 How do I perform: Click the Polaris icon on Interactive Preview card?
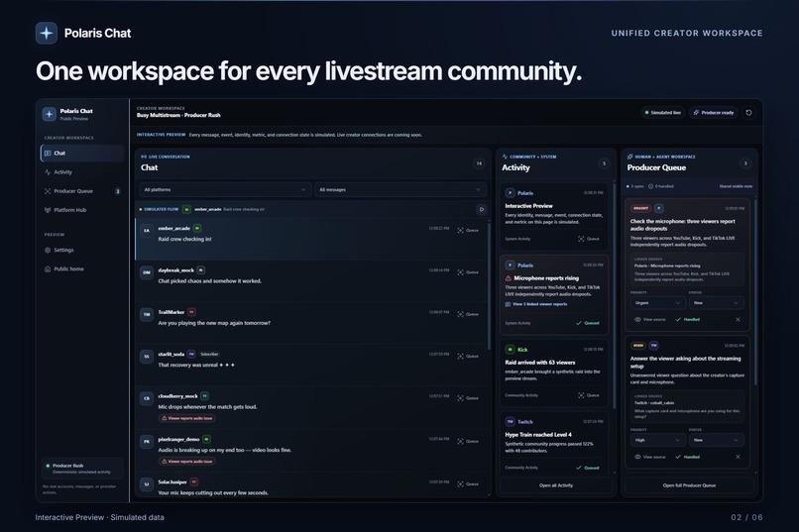click(511, 193)
